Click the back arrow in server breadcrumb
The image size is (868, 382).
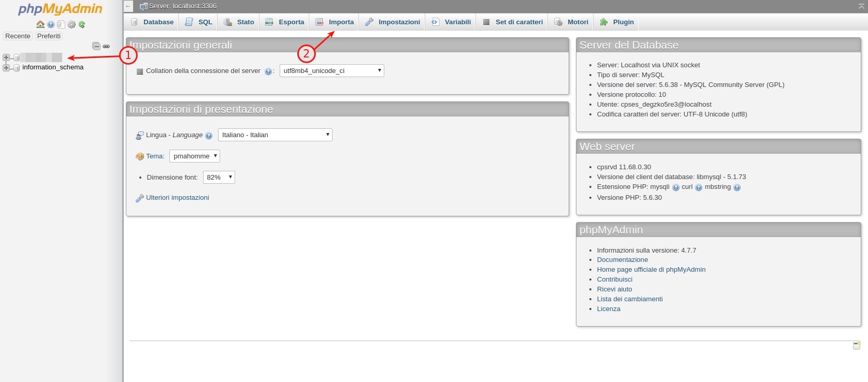(128, 6)
